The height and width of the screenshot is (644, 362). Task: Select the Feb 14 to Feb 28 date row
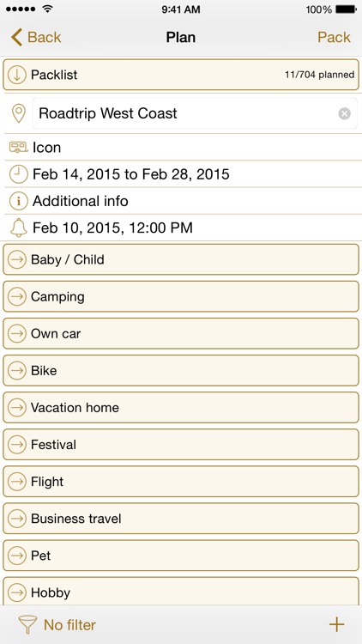[181, 174]
